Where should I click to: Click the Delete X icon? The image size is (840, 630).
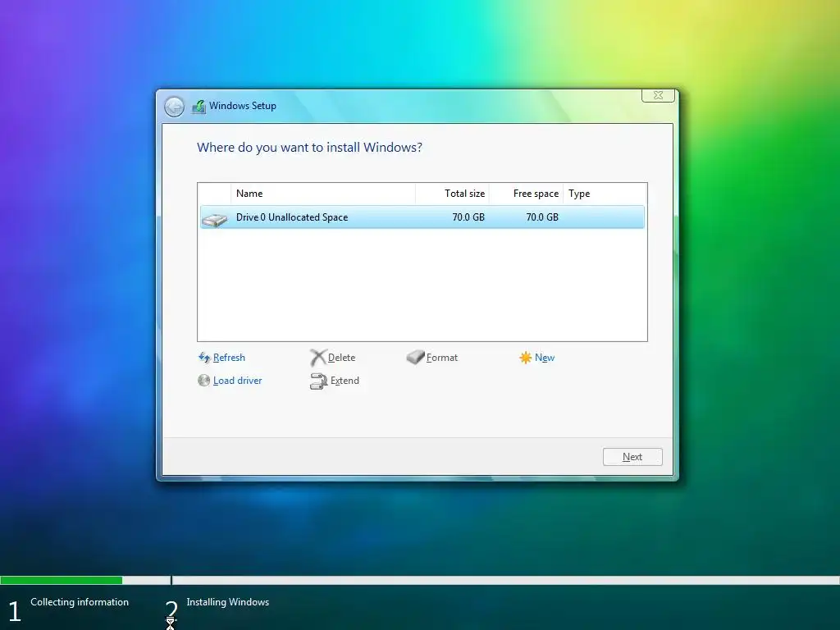click(317, 358)
